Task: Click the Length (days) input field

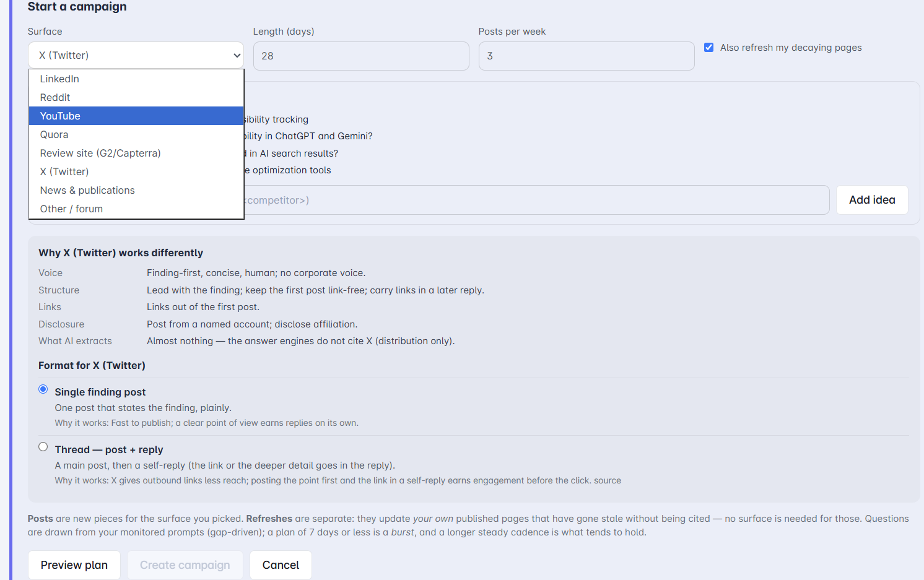Action: point(361,56)
